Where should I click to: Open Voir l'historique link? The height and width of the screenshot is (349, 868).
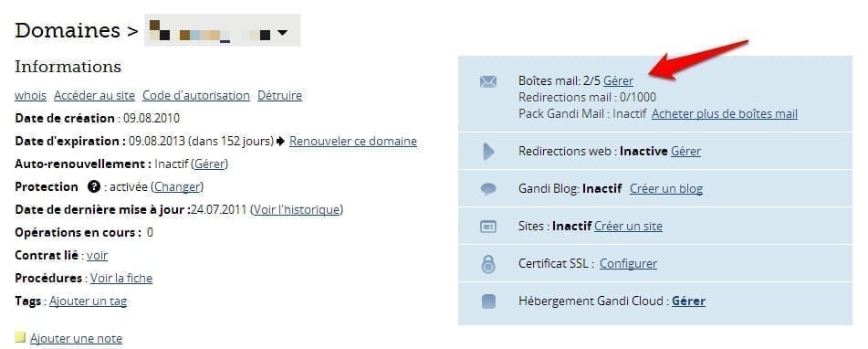coord(297,210)
